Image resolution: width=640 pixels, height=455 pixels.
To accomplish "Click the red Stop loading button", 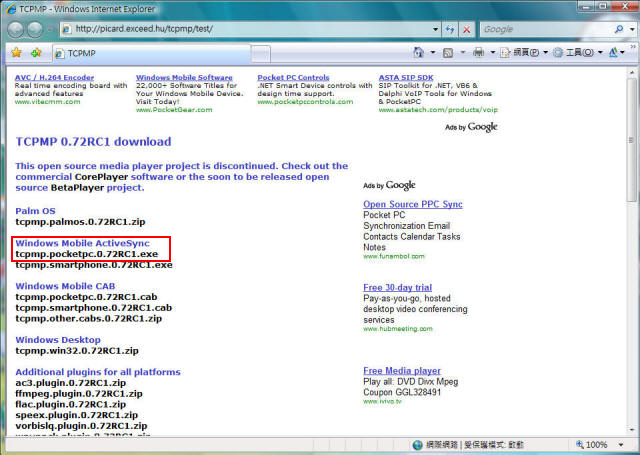I will tap(467, 29).
